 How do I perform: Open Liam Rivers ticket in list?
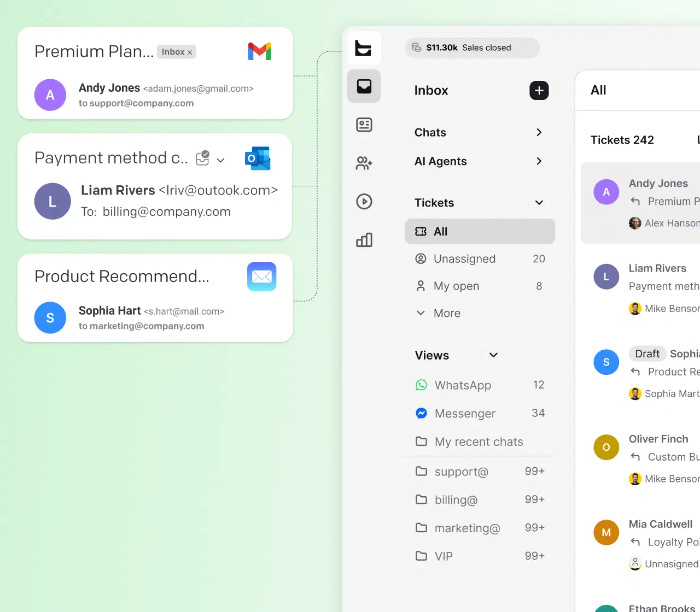click(x=640, y=288)
